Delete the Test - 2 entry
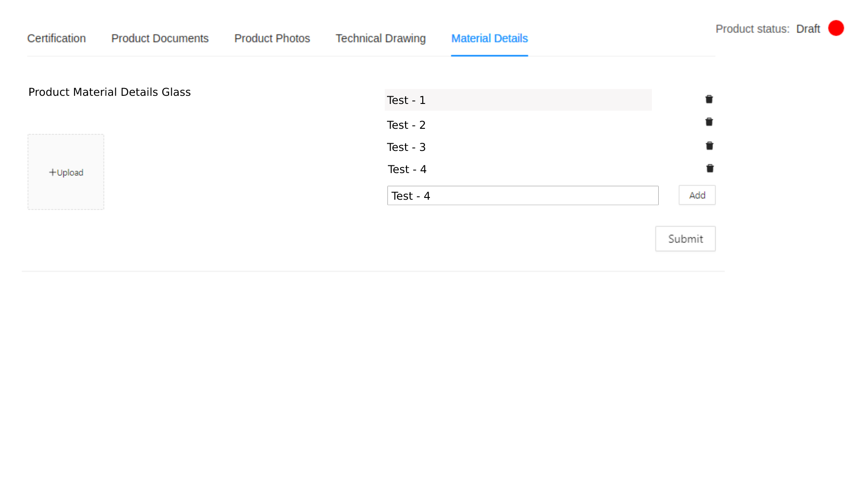Screen dimensions: 868x488 coord(709,122)
